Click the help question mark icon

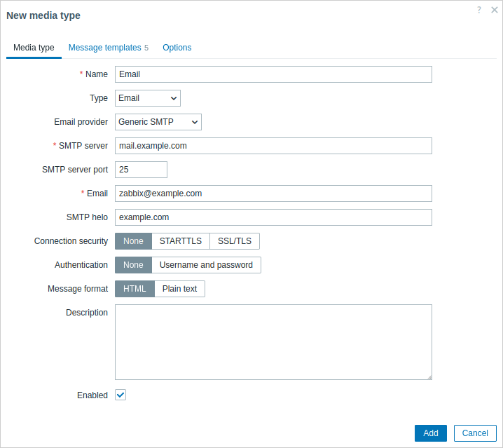point(479,11)
